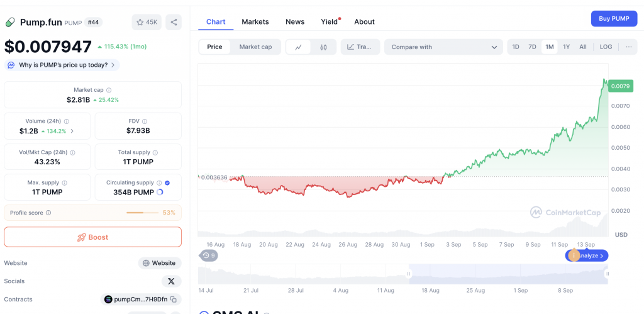The width and height of the screenshot is (644, 314).
Task: Select the 1Y time range
Action: [x=567, y=47]
